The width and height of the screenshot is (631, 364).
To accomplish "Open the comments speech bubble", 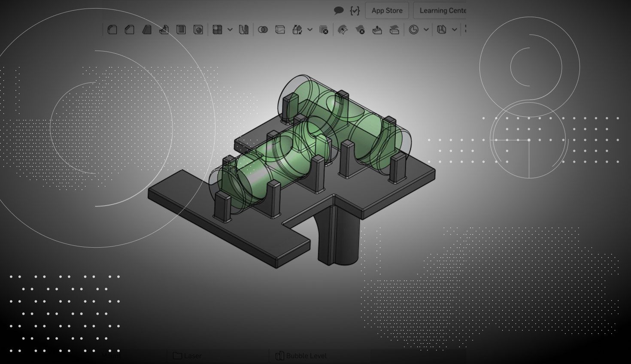I will [x=339, y=10].
